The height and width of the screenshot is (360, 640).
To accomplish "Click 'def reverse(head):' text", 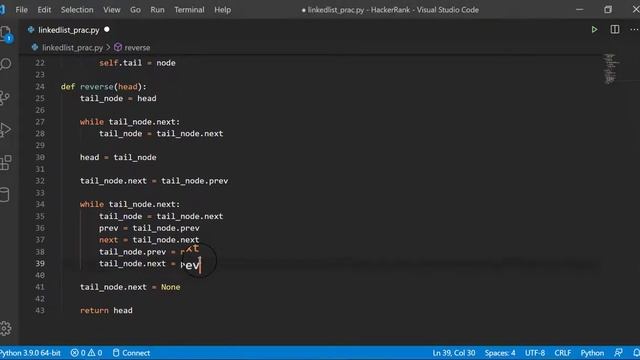I will (104, 87).
